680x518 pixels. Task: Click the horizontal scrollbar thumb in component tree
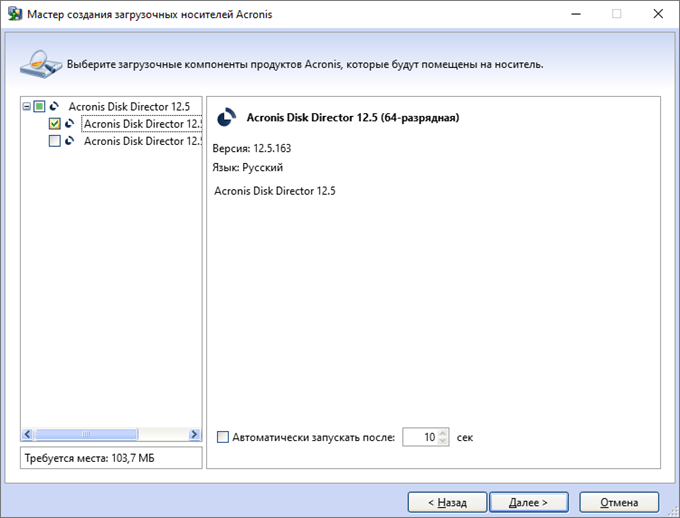coord(86,434)
